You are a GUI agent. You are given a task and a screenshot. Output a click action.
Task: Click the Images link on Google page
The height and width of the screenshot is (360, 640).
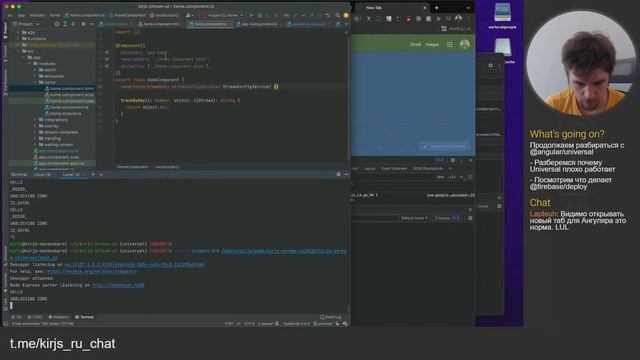(x=432, y=44)
